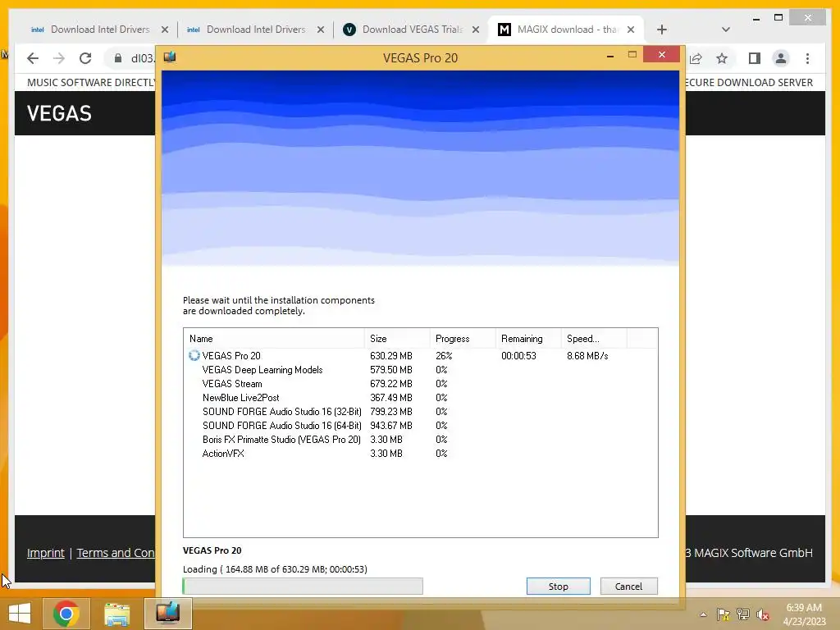The width and height of the screenshot is (840, 630).
Task: Click the Progress column header
Action: pyautogui.click(x=463, y=339)
